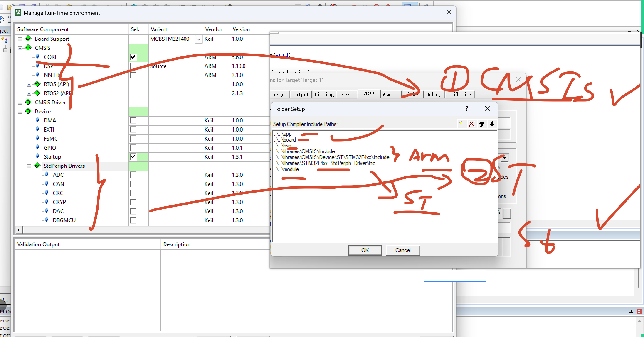Click the New include path icon
This screenshot has width=644, height=337.
(x=461, y=124)
